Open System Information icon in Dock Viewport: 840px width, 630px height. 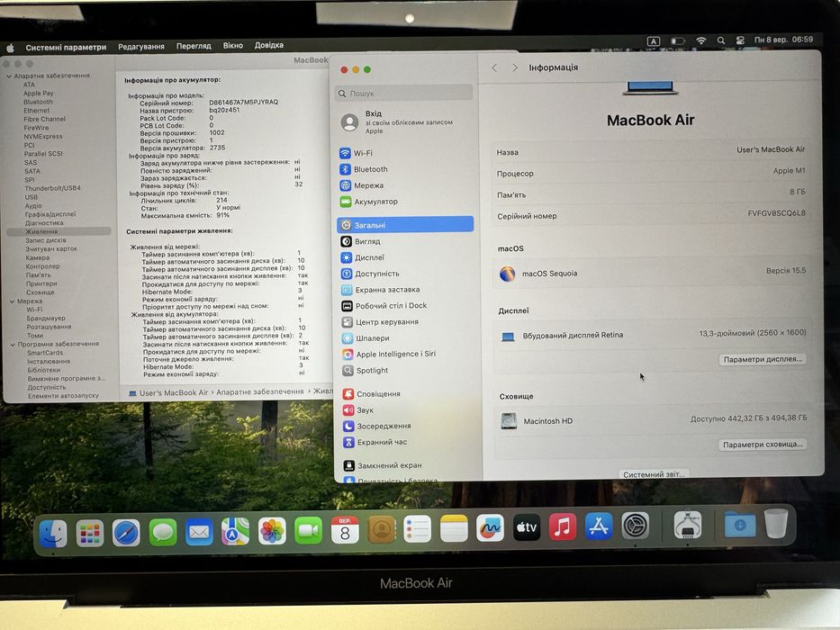pos(688,525)
